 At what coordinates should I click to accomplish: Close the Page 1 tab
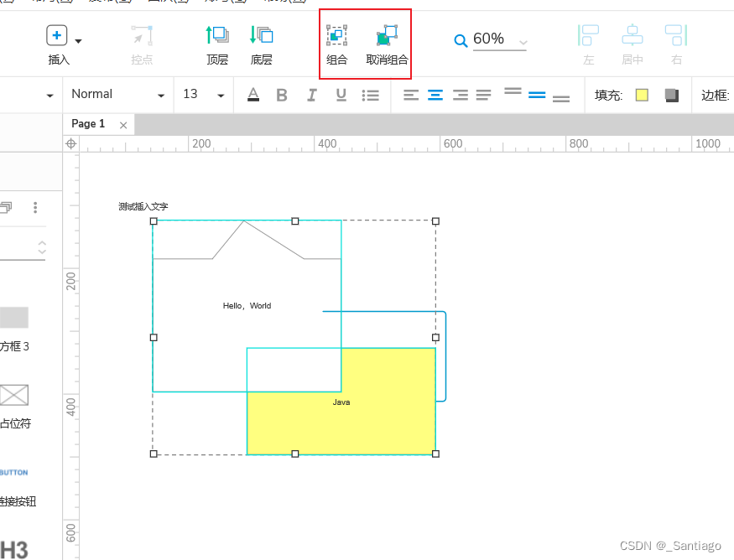pyautogui.click(x=123, y=126)
